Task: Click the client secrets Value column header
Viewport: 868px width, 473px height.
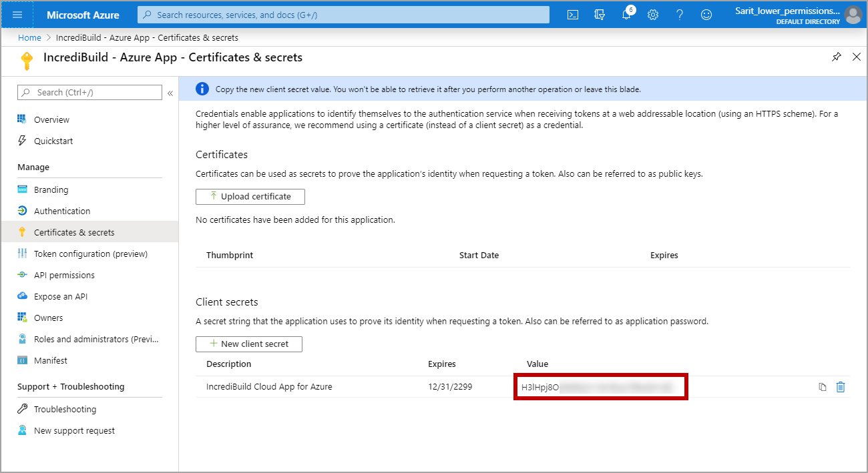Action: (x=537, y=364)
